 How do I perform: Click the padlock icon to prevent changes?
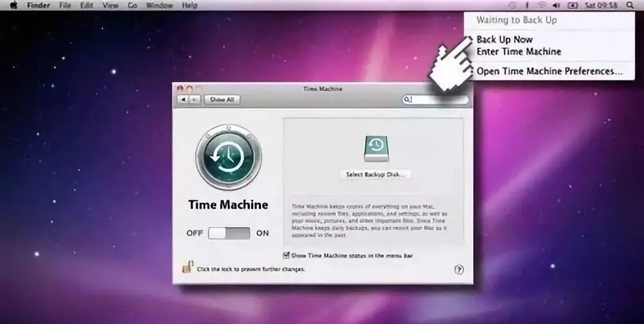click(x=187, y=267)
